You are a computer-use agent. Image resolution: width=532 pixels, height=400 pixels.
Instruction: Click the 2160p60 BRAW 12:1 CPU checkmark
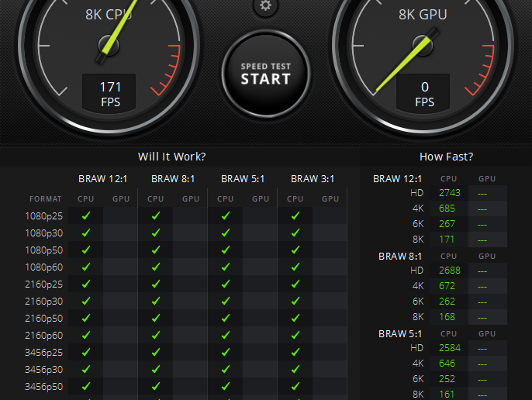(x=86, y=335)
